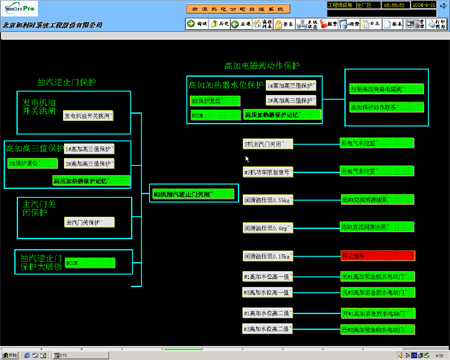The width and height of the screenshot is (450, 360).
Task: Click the white generator oil switch trip signal box
Action: [x=88, y=116]
